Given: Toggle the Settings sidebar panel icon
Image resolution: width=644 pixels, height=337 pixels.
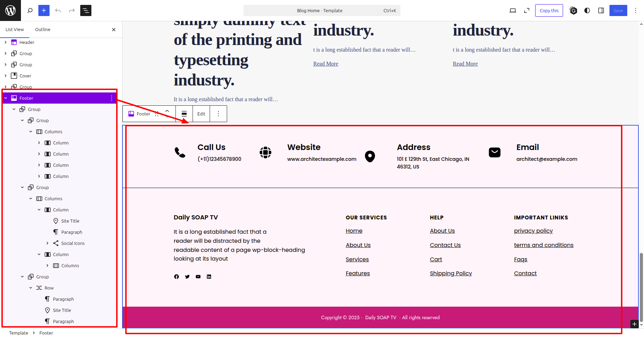Looking at the screenshot, I should (601, 10).
